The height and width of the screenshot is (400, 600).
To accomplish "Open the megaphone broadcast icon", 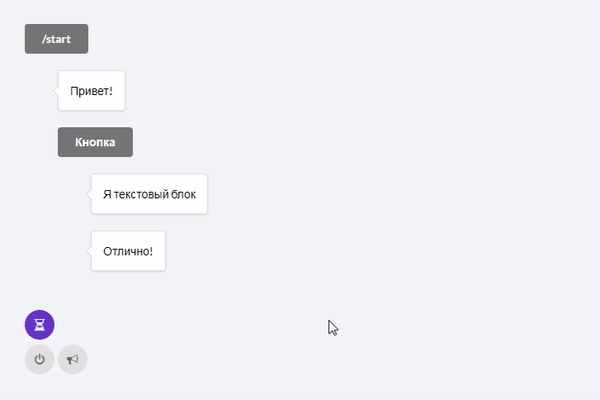I will click(72, 359).
